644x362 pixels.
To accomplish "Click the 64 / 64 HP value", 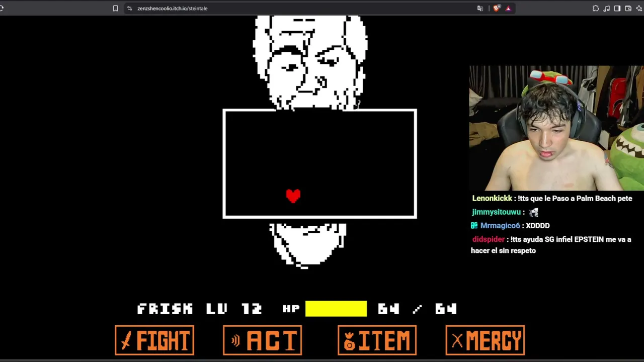I will pos(417,309).
